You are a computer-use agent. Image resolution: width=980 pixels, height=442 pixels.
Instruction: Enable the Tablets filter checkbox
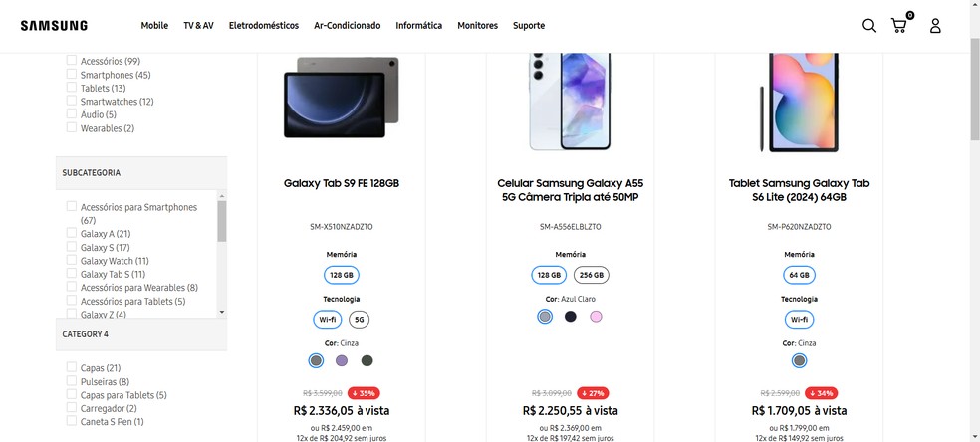point(72,88)
